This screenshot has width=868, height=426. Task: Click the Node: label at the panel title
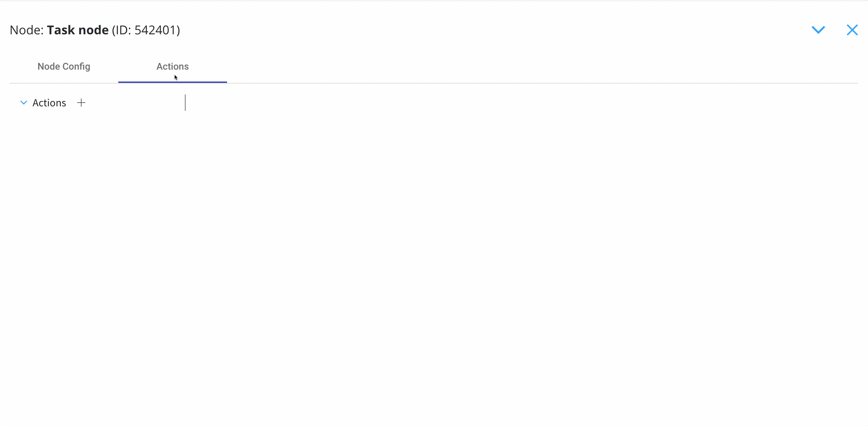pyautogui.click(x=27, y=30)
